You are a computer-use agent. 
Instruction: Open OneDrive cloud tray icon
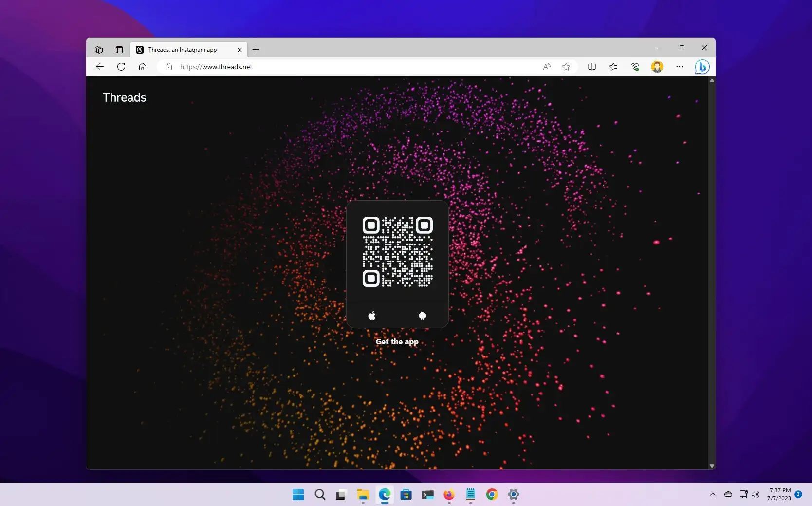click(x=728, y=494)
